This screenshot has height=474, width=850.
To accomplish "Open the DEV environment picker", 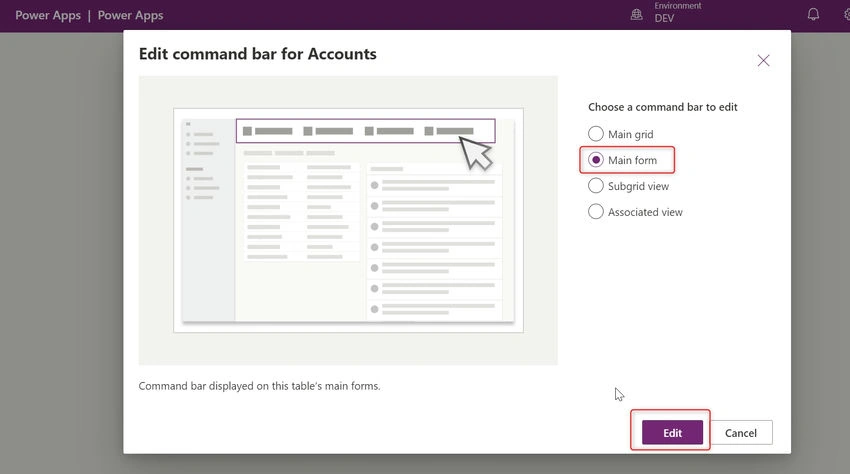I will click(677, 12).
